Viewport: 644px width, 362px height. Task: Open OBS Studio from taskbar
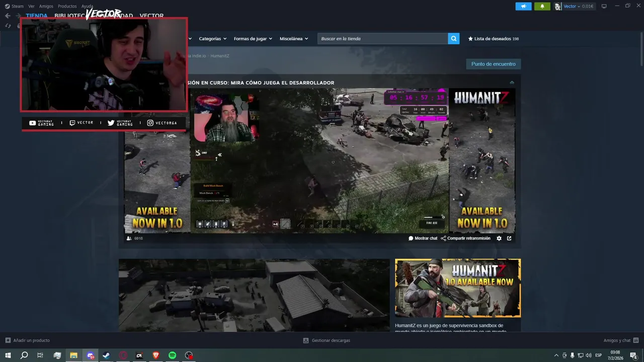point(189,355)
